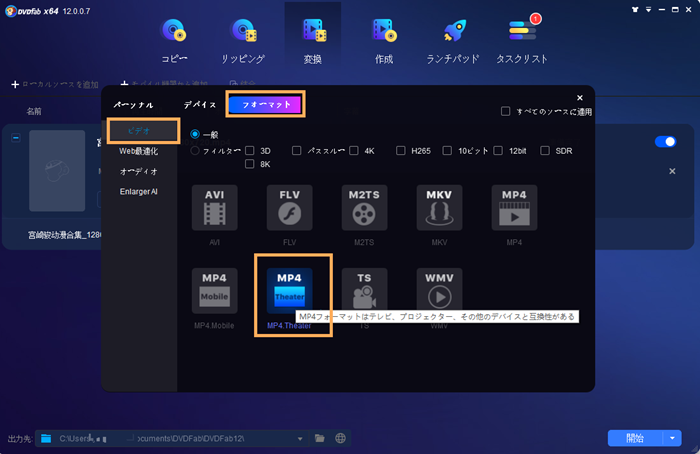Open the リッピング (Ripper) module
This screenshot has height=454, width=700.
241,41
